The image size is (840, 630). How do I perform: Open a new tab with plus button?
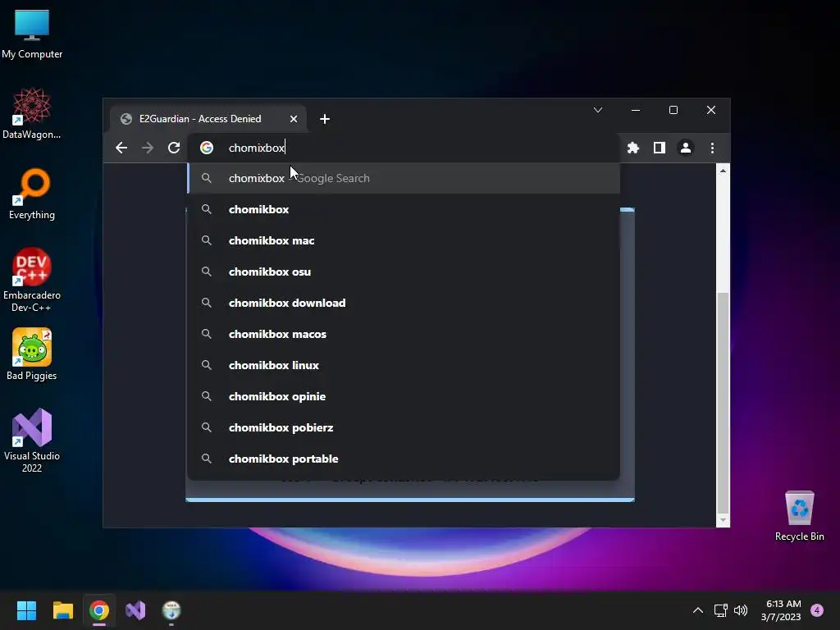325,119
